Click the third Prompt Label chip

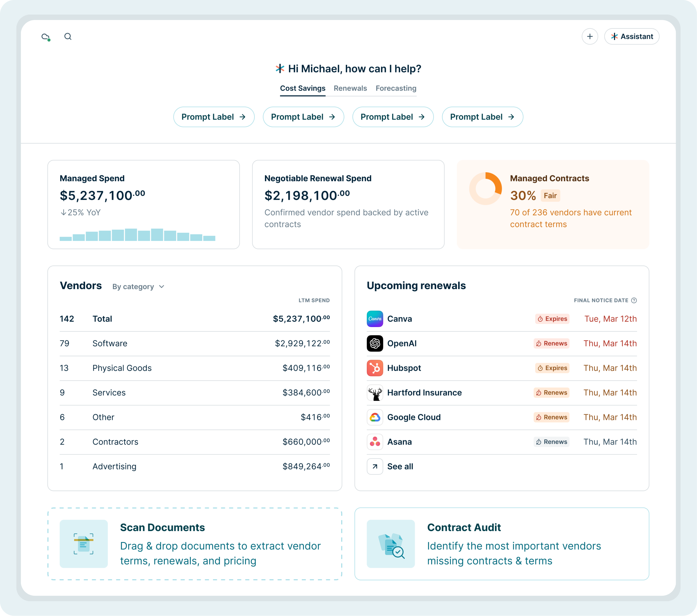(393, 117)
